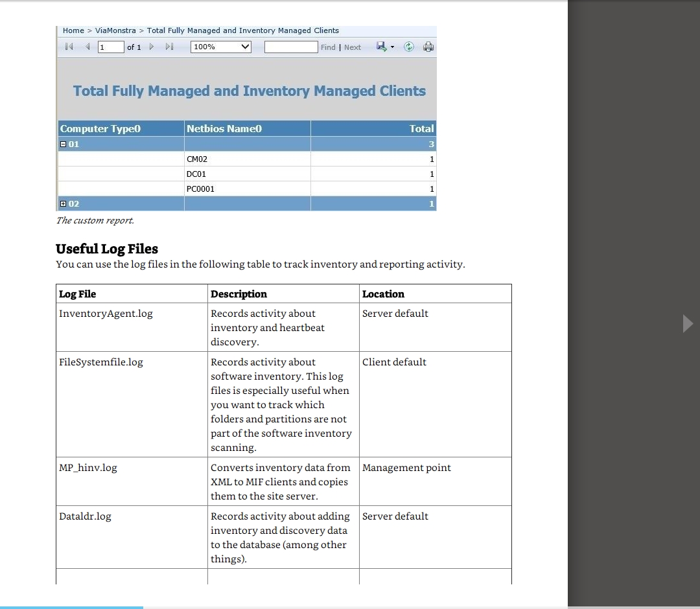Click the next page arrow in report toolbar
This screenshot has width=700, height=609.
coord(152,47)
